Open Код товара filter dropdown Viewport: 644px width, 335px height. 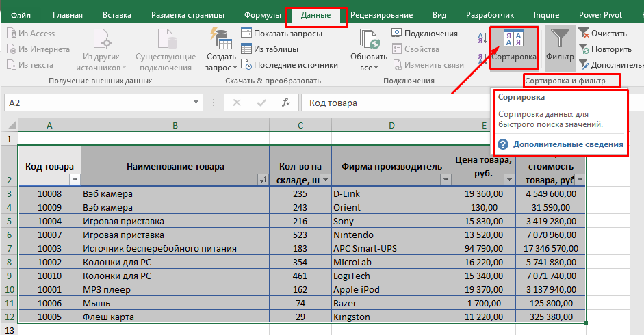pyautogui.click(x=75, y=179)
